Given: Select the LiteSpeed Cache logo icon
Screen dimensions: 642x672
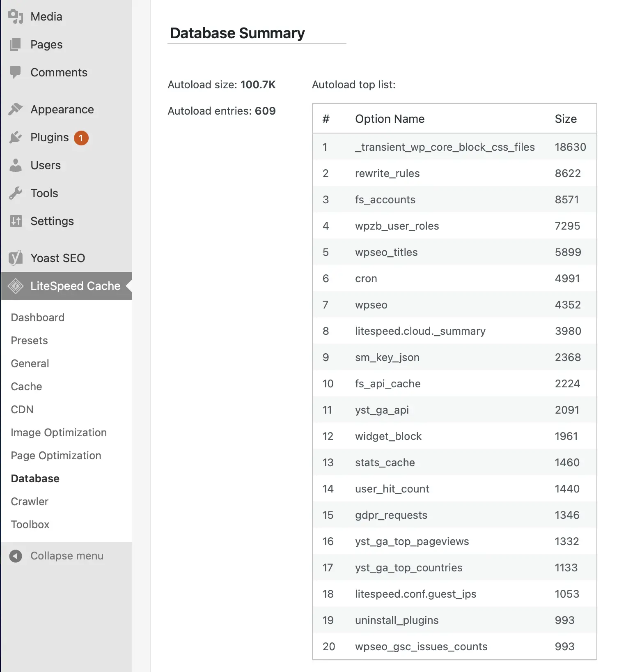Looking at the screenshot, I should point(16,286).
